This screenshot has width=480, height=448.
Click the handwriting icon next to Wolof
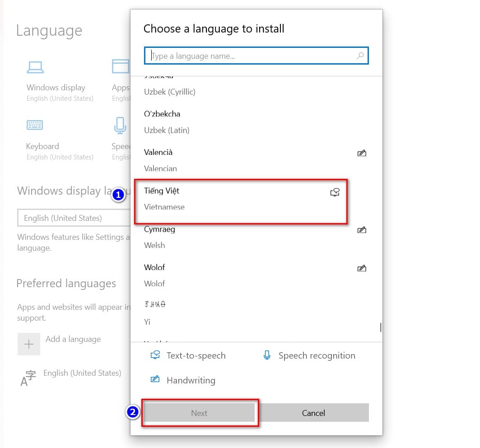(362, 268)
